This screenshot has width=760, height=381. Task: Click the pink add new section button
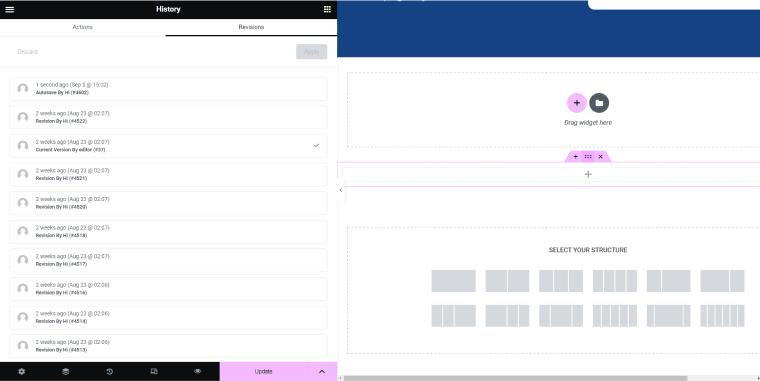coord(577,103)
